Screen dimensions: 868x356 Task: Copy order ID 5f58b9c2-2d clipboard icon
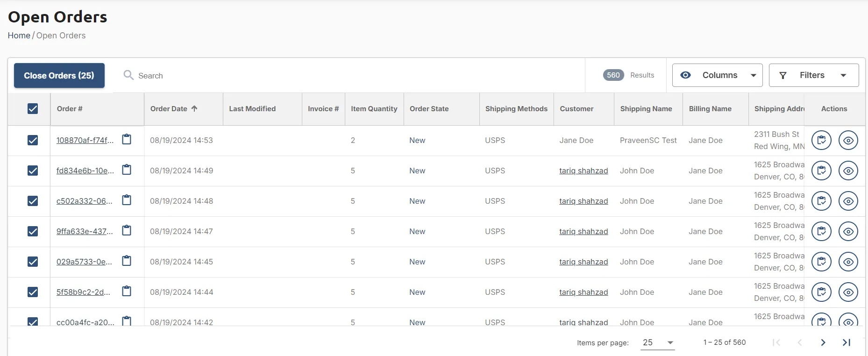pos(127,291)
